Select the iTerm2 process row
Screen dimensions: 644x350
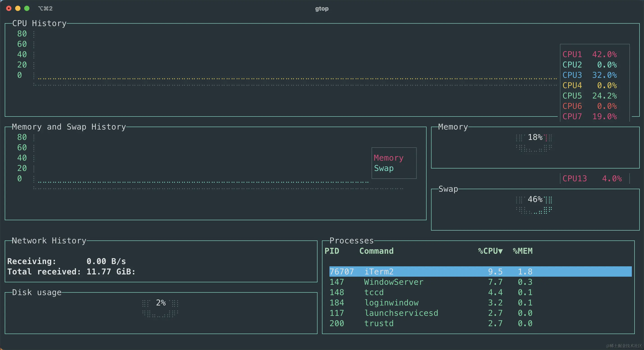[x=480, y=272]
